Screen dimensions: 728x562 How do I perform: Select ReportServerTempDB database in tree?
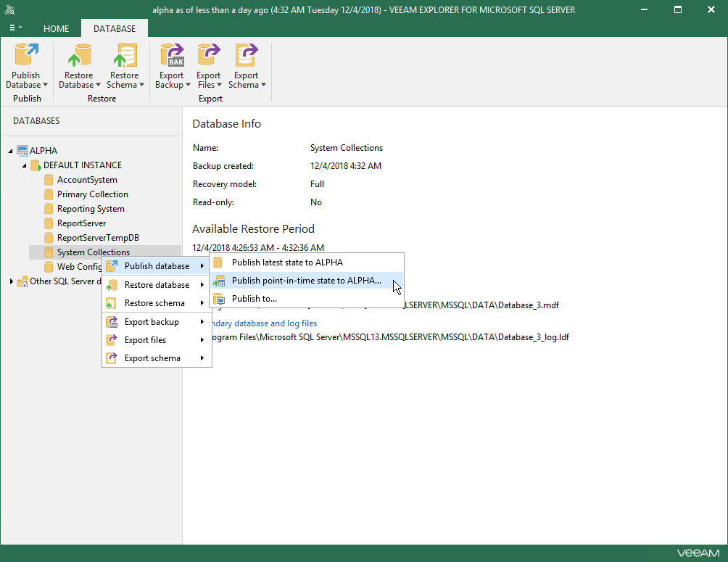point(98,238)
